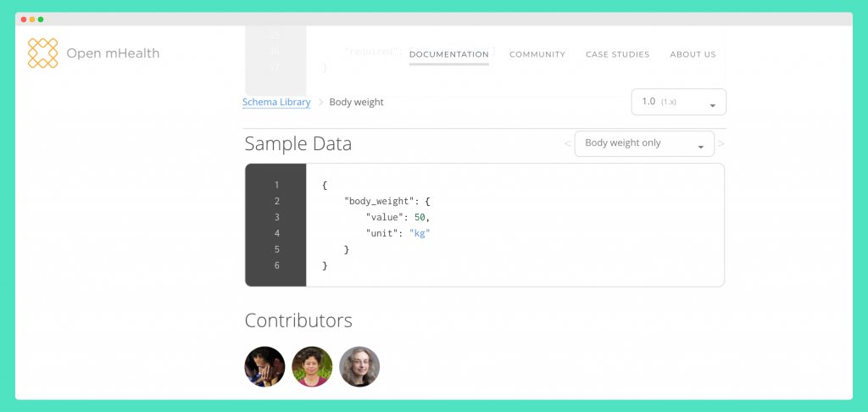
Task: Open the third contributor's avatar
Action: 359,366
